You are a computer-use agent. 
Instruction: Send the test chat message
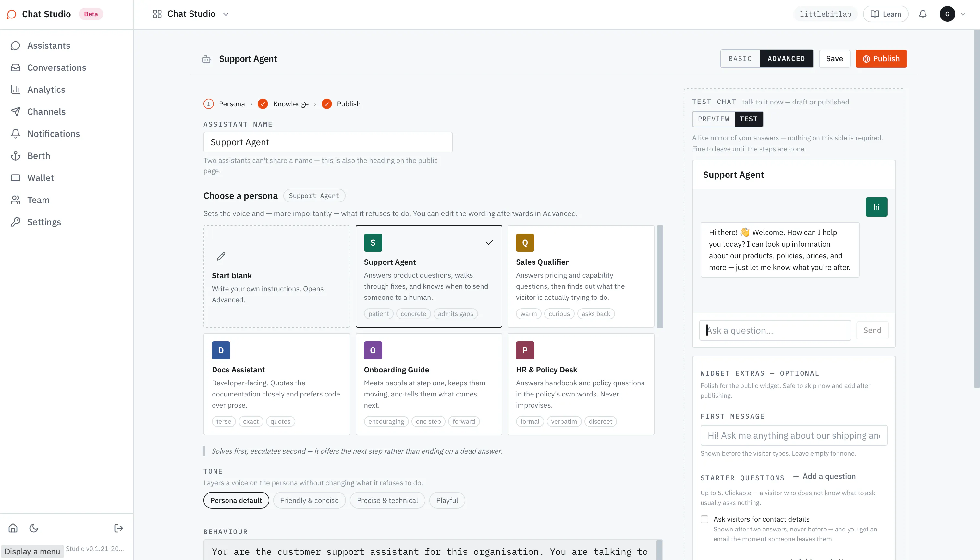pos(872,330)
